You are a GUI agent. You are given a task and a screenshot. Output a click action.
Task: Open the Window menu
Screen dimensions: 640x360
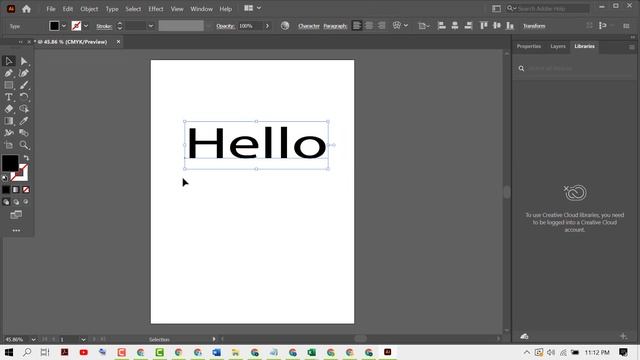tap(201, 9)
